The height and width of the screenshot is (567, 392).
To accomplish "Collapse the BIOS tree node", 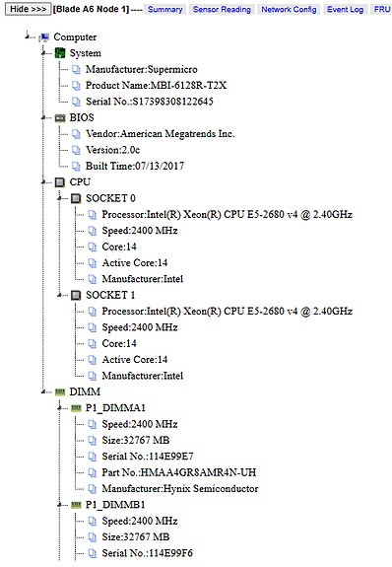I will click(43, 117).
